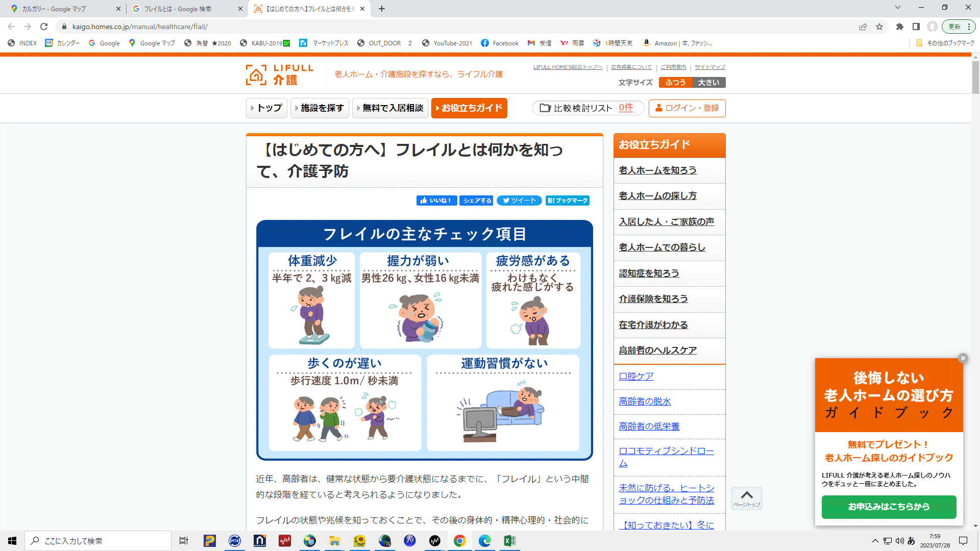Open サイトマップ header link

(x=710, y=67)
